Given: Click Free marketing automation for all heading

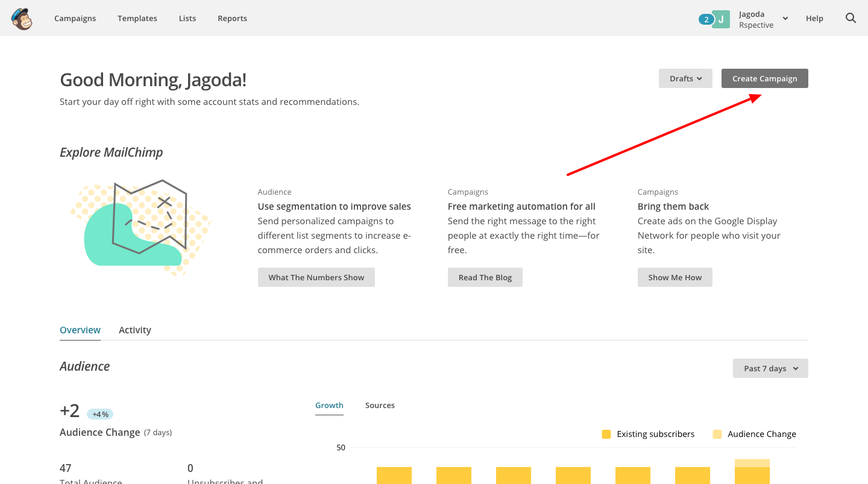Looking at the screenshot, I should 521,206.
